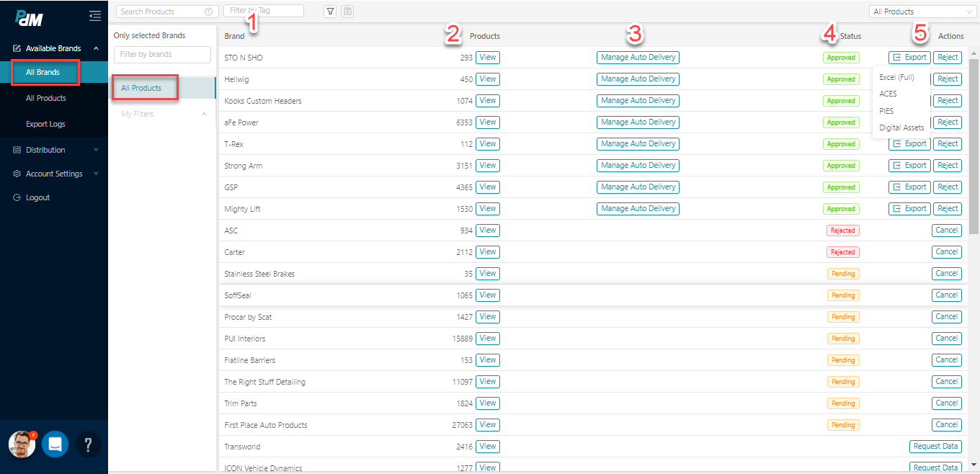Click the Filter by Tag field
This screenshot has height=474, width=980.
264,11
